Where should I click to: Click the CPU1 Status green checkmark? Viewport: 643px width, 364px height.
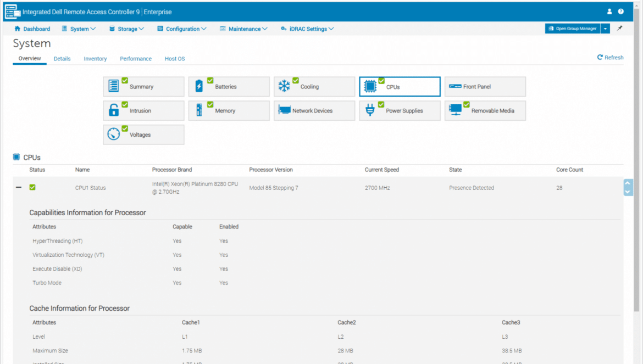click(x=32, y=187)
